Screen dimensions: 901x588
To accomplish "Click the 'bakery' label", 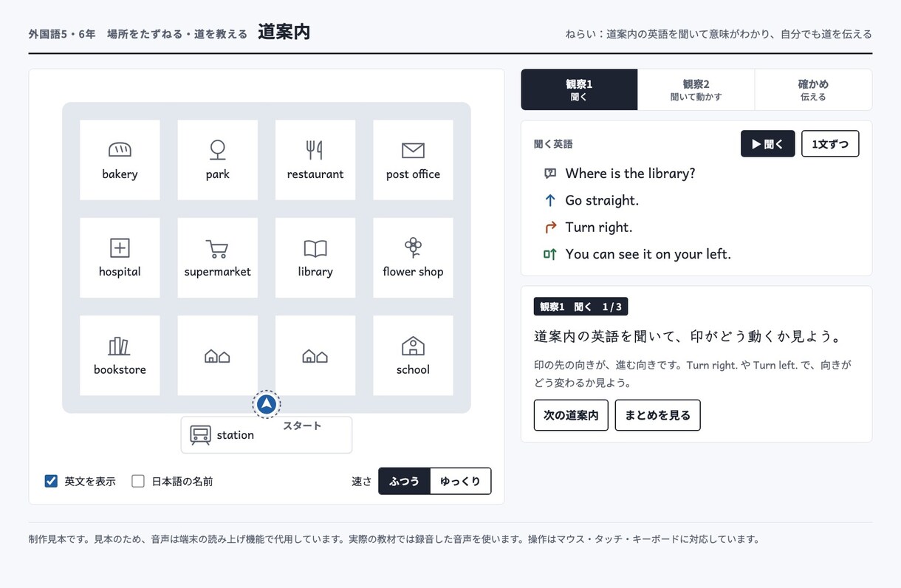I will point(120,174).
